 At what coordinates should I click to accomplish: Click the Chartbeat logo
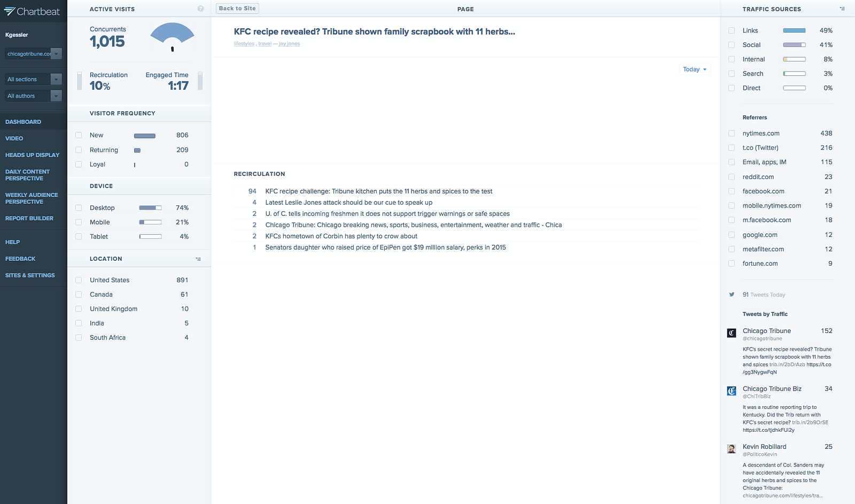point(32,11)
